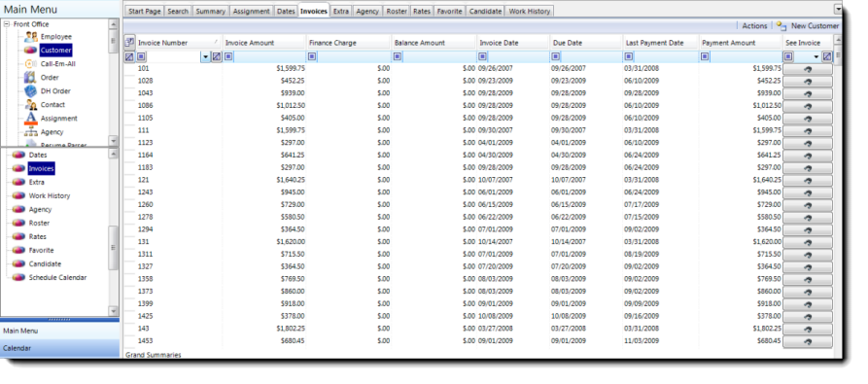Clear all filters icon at row start
Screen dimensions: 868x384
(129, 56)
